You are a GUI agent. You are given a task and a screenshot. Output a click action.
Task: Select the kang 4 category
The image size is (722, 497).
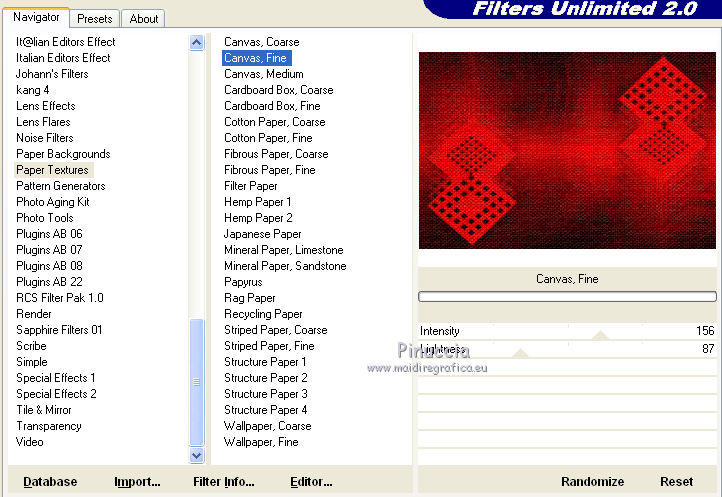pos(32,90)
